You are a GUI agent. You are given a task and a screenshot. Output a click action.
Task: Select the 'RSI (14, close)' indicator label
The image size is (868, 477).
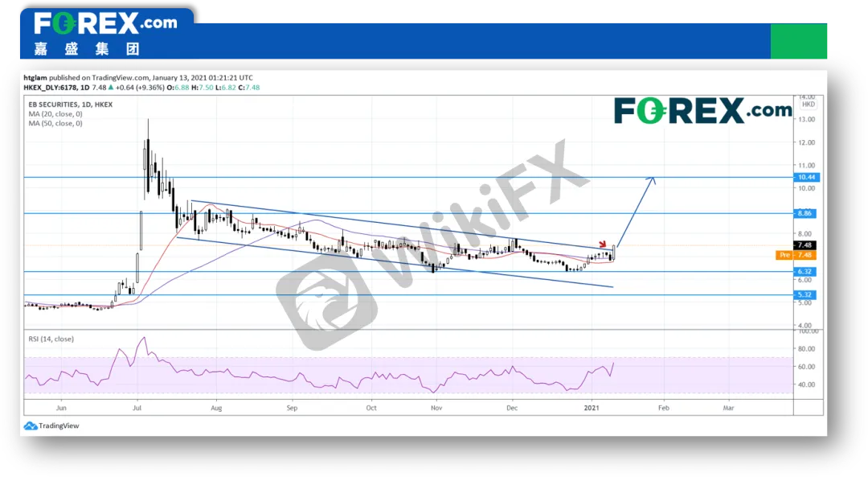[51, 339]
